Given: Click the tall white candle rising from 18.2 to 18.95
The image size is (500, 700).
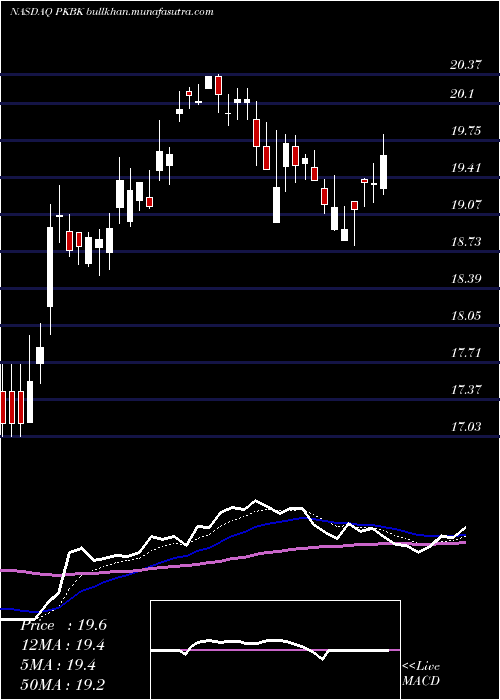Looking at the screenshot, I should tap(50, 267).
